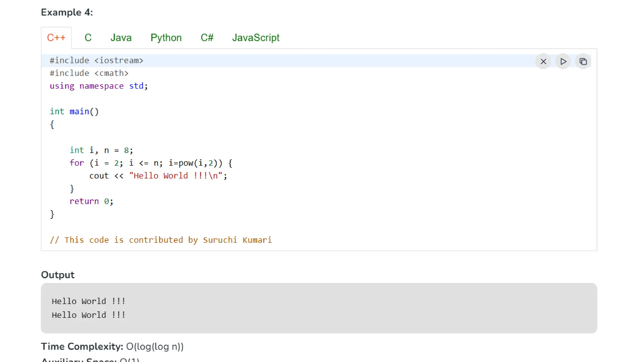This screenshot has width=644, height=362.
Task: Place cursor on using namespace std line
Action: [x=99, y=86]
